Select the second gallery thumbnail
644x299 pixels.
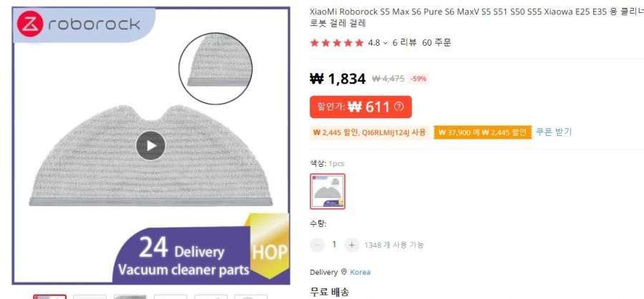90,297
